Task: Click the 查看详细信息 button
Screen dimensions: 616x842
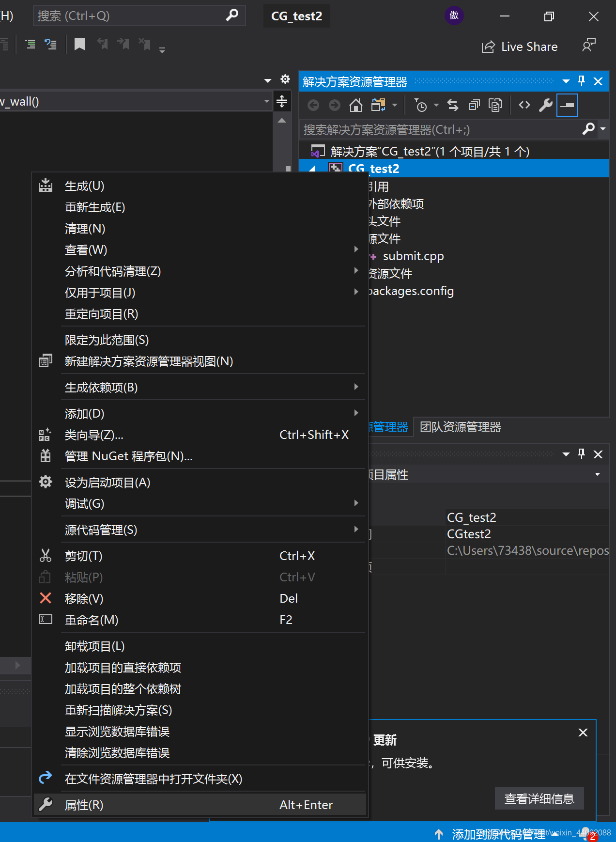Action: click(539, 798)
